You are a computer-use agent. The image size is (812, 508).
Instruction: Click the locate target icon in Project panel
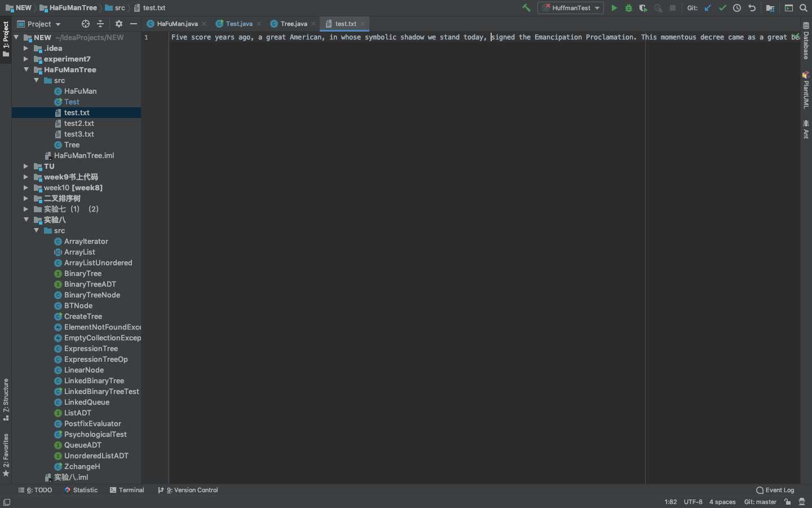click(x=86, y=24)
